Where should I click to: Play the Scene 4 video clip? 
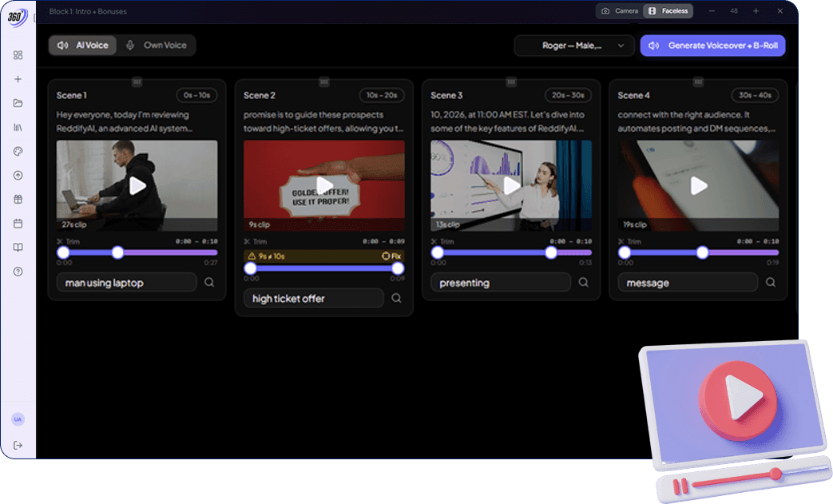click(x=699, y=185)
